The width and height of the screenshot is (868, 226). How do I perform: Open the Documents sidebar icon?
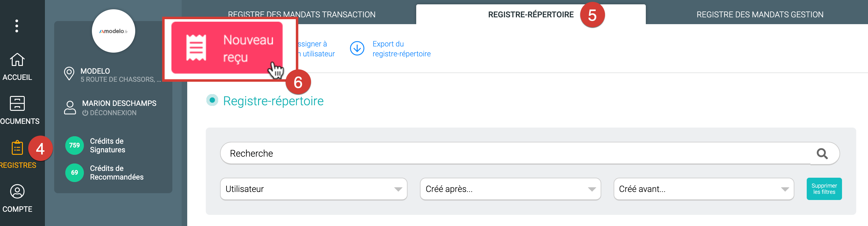(x=17, y=103)
